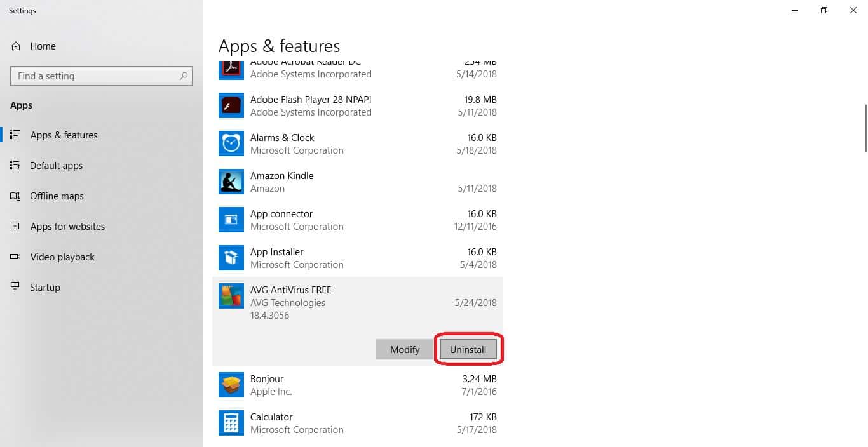Image resolution: width=868 pixels, height=447 pixels.
Task: Open Video playback settings
Action: coord(102,257)
